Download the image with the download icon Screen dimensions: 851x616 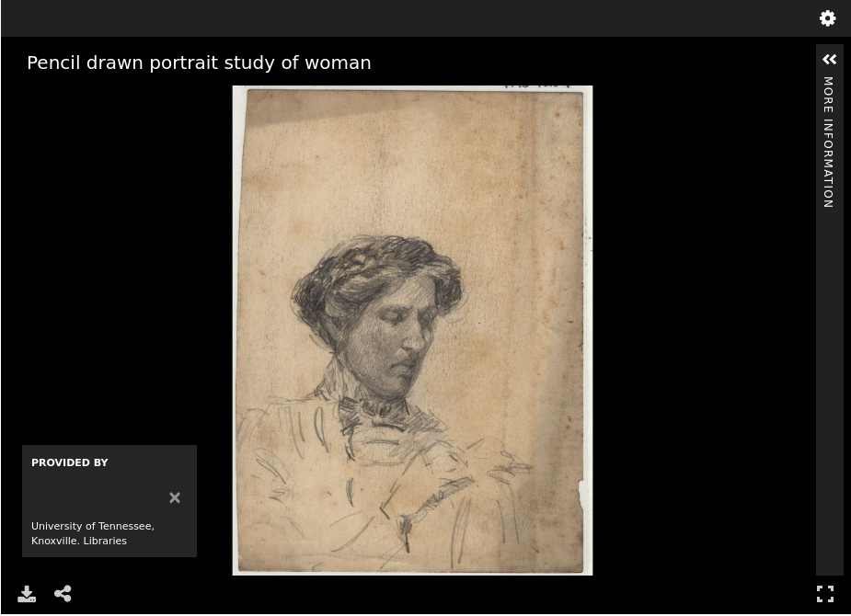tap(27, 594)
